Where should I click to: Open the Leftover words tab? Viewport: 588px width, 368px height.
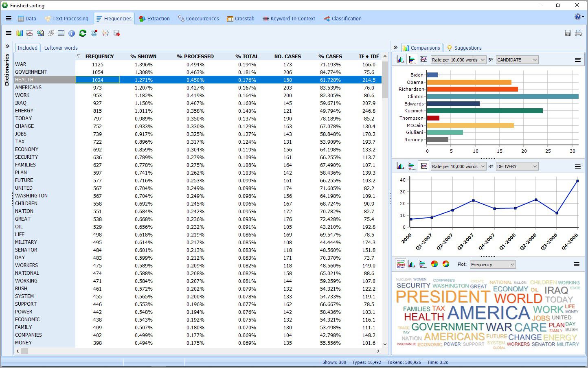(61, 48)
